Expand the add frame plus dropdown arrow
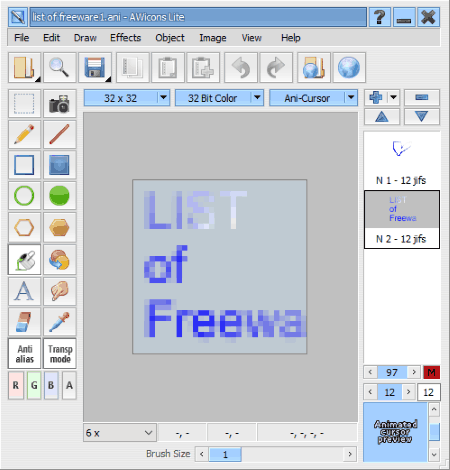 pos(394,98)
